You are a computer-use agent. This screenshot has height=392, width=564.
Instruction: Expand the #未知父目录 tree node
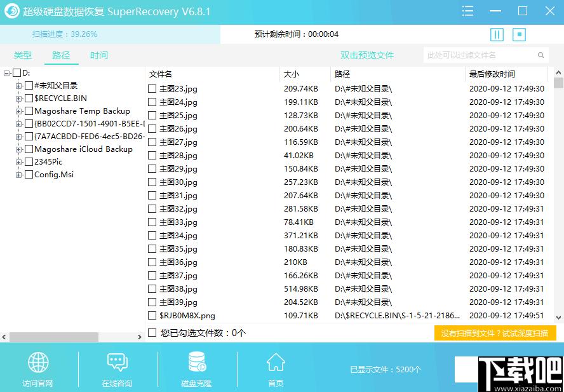tap(18, 86)
